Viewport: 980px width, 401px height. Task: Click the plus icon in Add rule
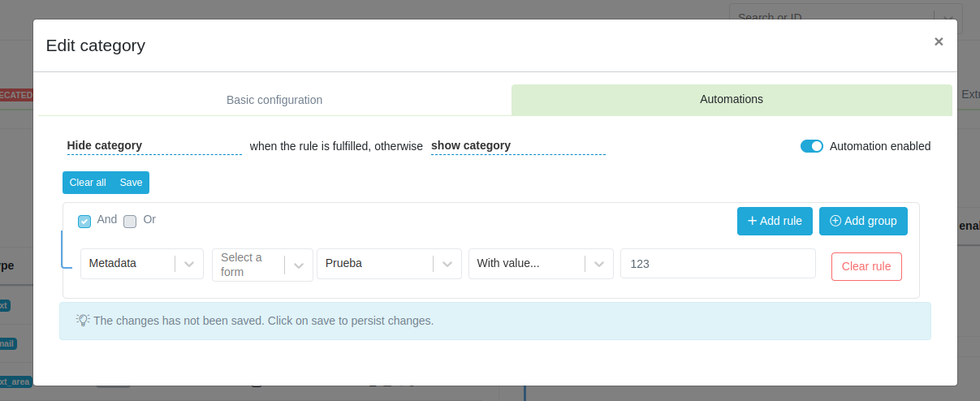[752, 221]
